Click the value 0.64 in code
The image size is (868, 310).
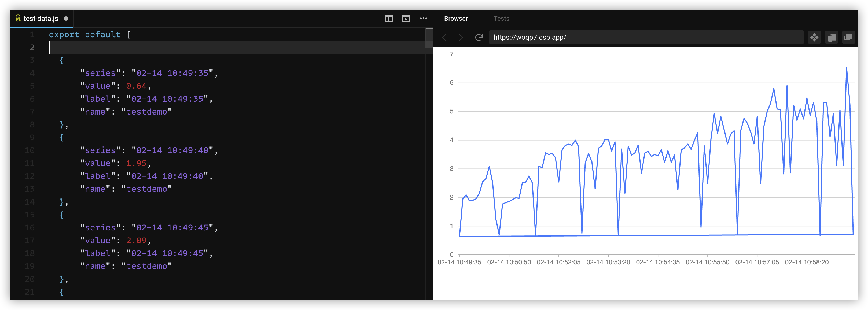(136, 86)
